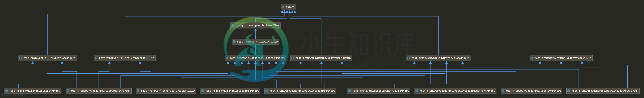Select rest_framework.generics.ListAPIView label
This screenshot has width=644, height=98.
[35, 91]
